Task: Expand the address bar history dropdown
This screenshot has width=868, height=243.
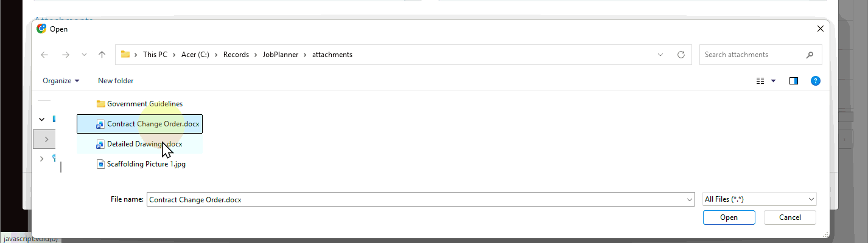Action: coord(660,55)
